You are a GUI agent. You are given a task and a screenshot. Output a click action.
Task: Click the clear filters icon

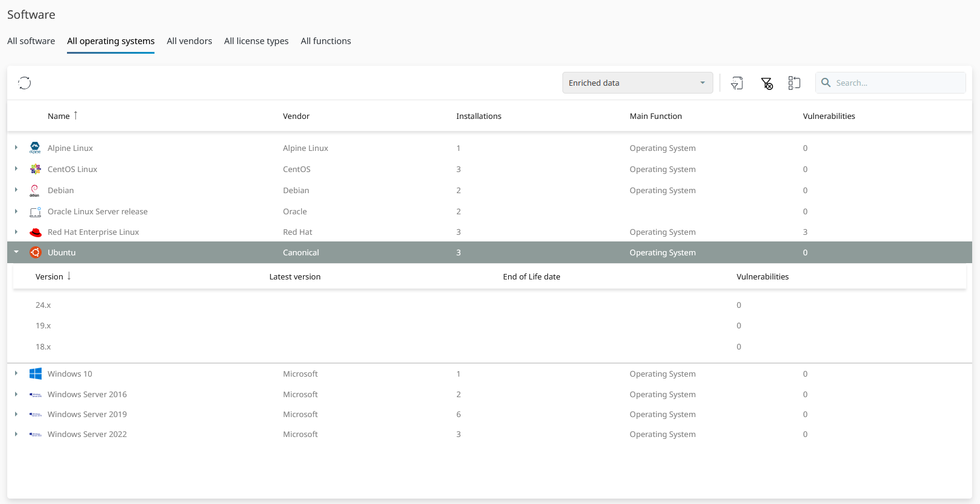766,83
